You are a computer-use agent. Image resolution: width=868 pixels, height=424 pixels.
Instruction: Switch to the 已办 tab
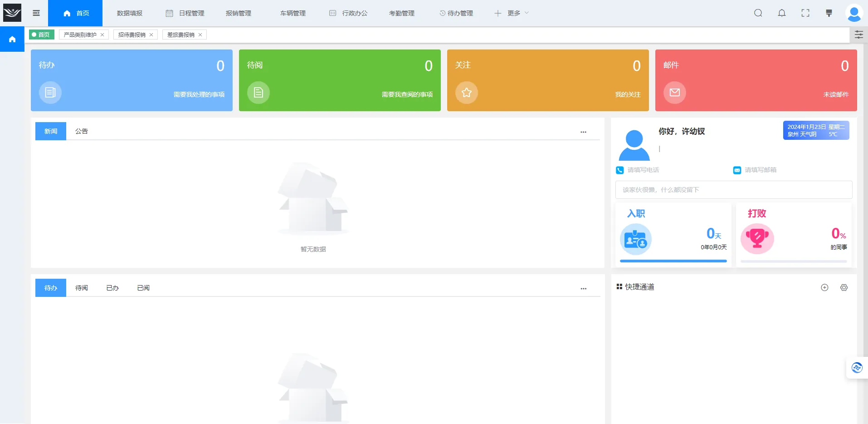[x=112, y=288]
